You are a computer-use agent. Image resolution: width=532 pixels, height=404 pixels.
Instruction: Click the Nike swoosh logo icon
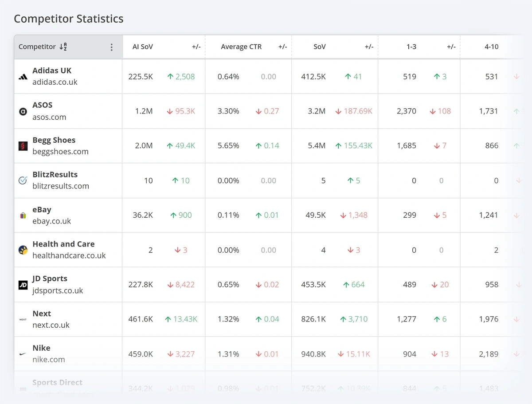[23, 354]
